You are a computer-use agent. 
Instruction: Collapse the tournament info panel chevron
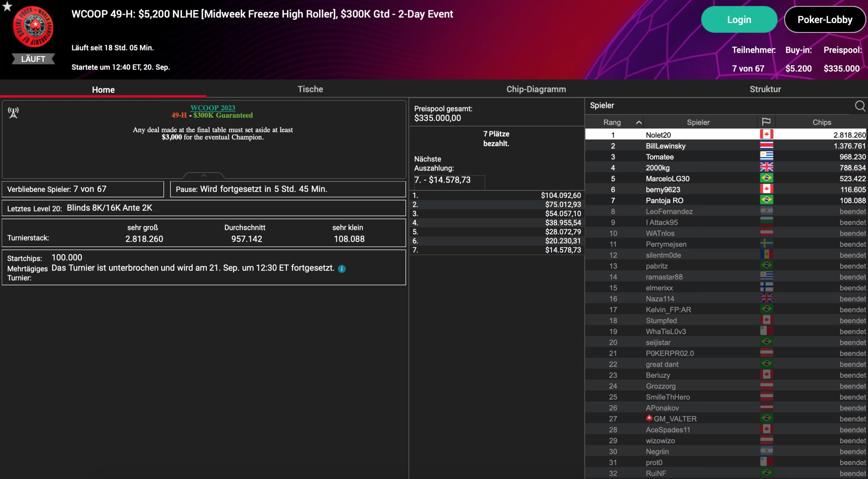[x=204, y=175]
